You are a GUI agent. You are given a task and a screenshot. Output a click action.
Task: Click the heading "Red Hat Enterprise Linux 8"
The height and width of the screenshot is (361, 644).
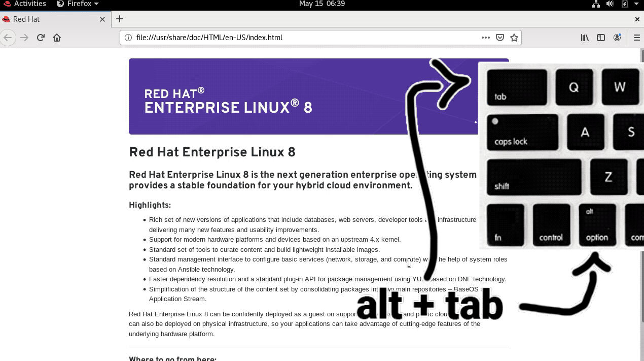pos(212,152)
